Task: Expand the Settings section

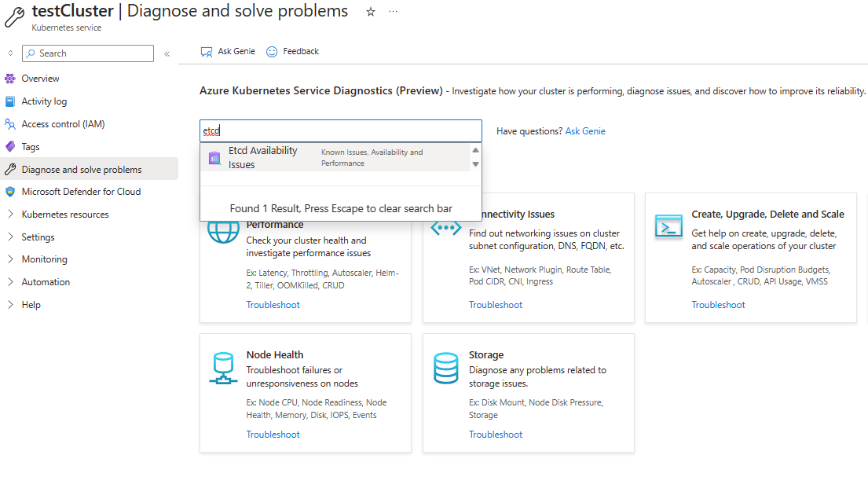Action: (10, 237)
